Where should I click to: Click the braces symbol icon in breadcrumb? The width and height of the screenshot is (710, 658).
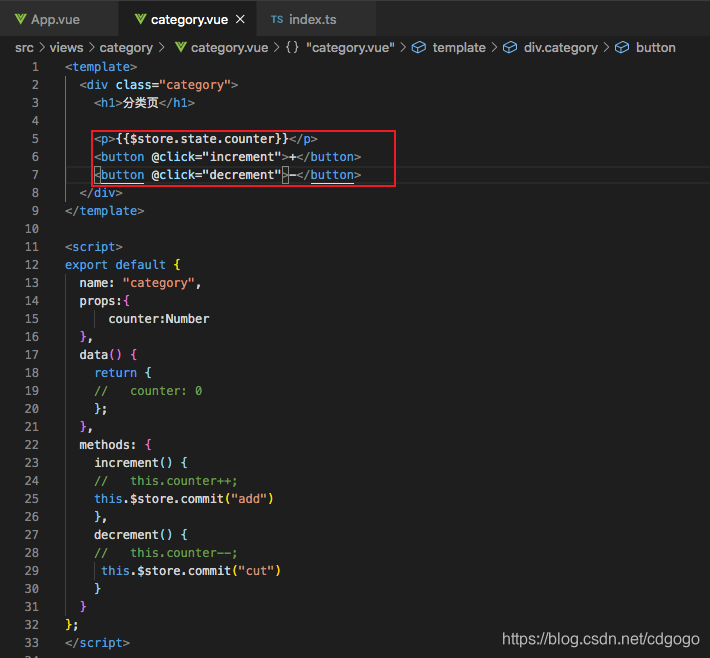point(293,47)
